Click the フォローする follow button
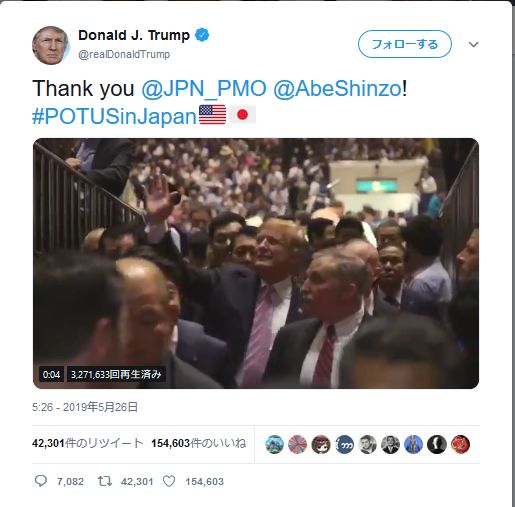The width and height of the screenshot is (515, 507). (405, 44)
